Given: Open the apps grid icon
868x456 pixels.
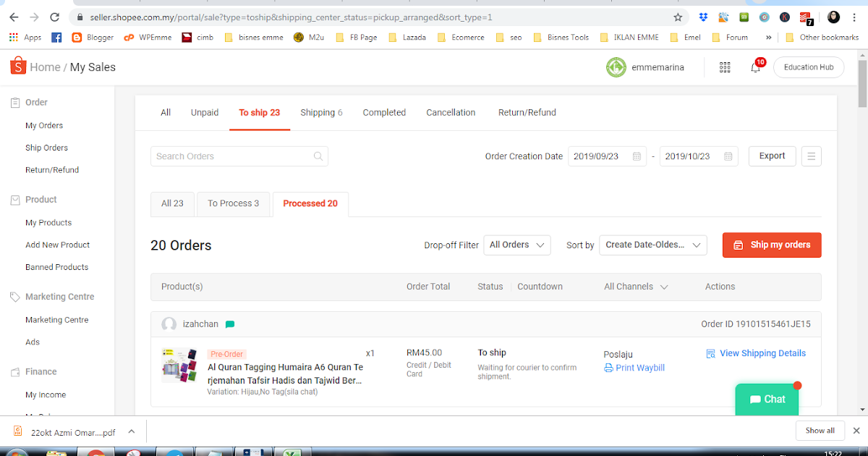Looking at the screenshot, I should (725, 67).
